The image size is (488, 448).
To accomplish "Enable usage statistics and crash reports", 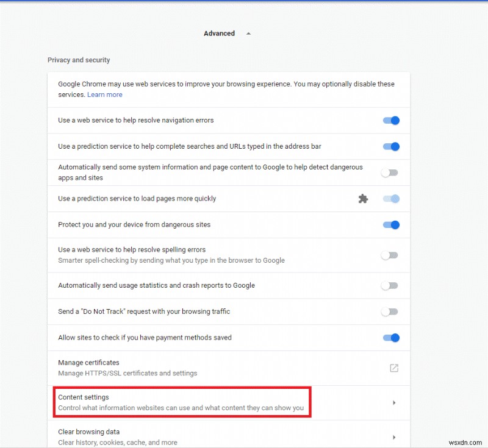I will [x=389, y=285].
